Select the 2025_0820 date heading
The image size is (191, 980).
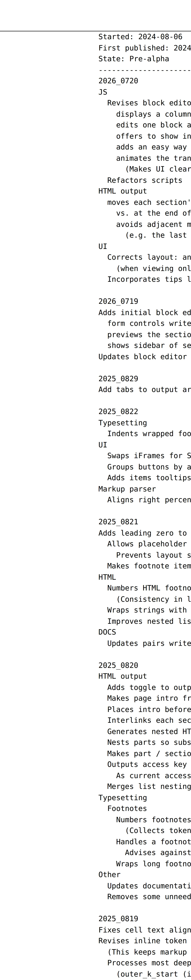pos(118,665)
